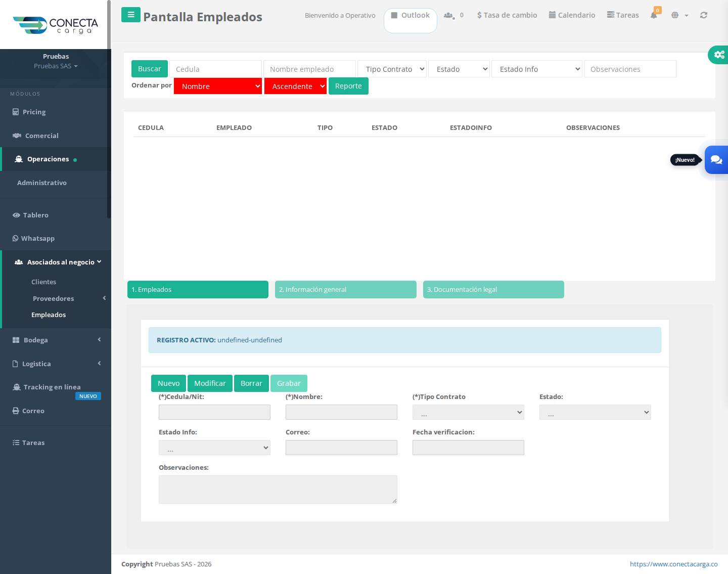Open Tasa de cambio
The width and height of the screenshot is (728, 574).
507,15
